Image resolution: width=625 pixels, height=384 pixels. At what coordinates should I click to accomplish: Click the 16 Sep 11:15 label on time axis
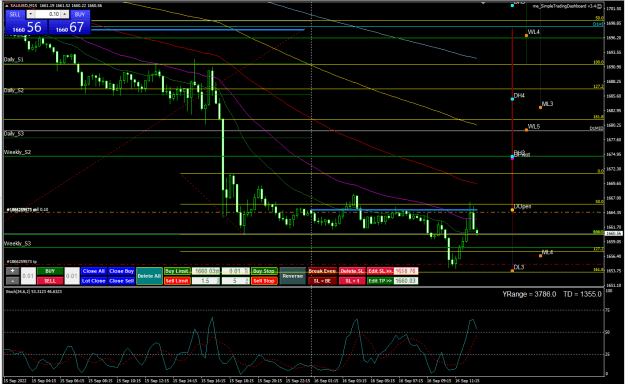pos(467,380)
